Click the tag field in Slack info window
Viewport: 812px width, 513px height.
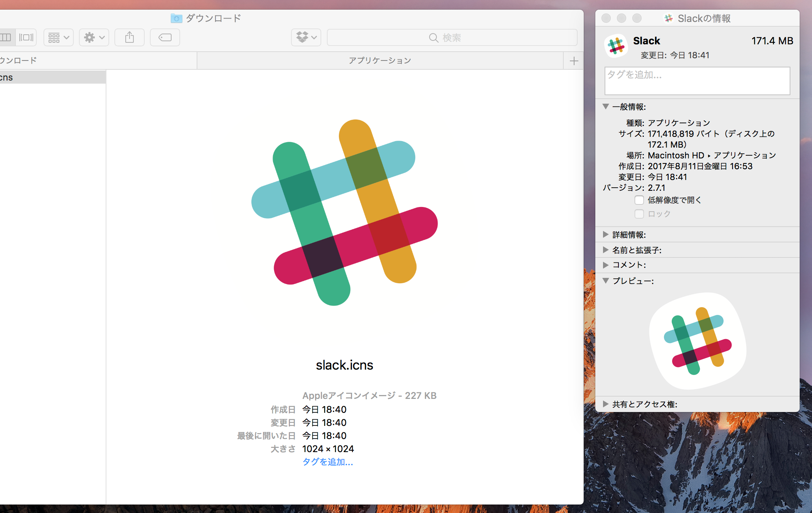tap(697, 81)
